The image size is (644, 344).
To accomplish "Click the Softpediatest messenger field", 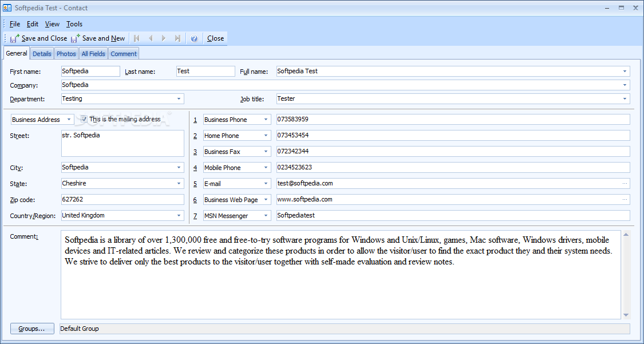I will [x=453, y=216].
